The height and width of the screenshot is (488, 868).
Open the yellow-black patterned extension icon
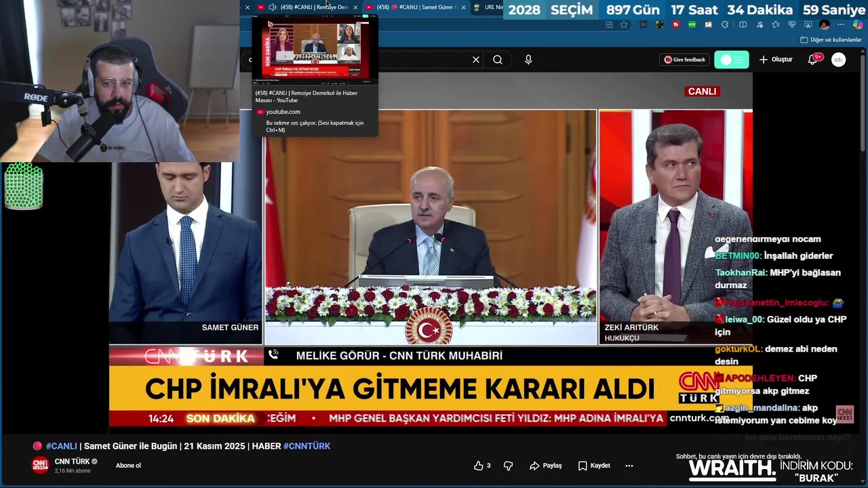click(659, 24)
